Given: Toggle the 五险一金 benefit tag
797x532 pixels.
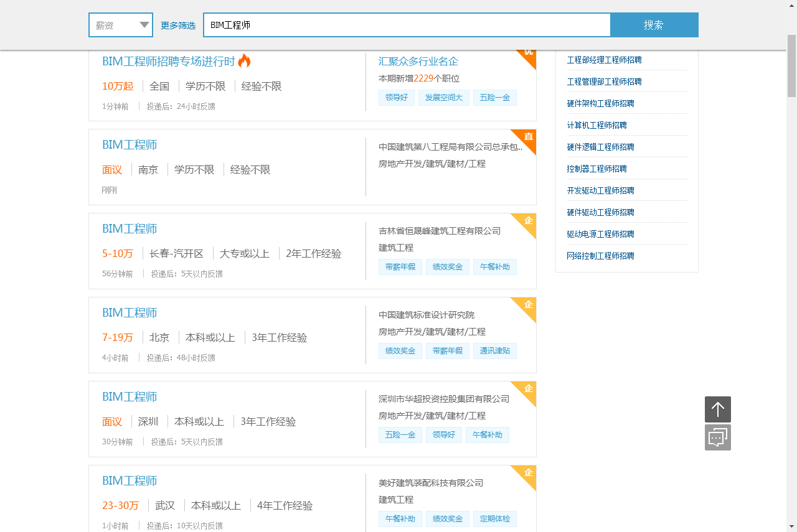Looking at the screenshot, I should click(495, 98).
